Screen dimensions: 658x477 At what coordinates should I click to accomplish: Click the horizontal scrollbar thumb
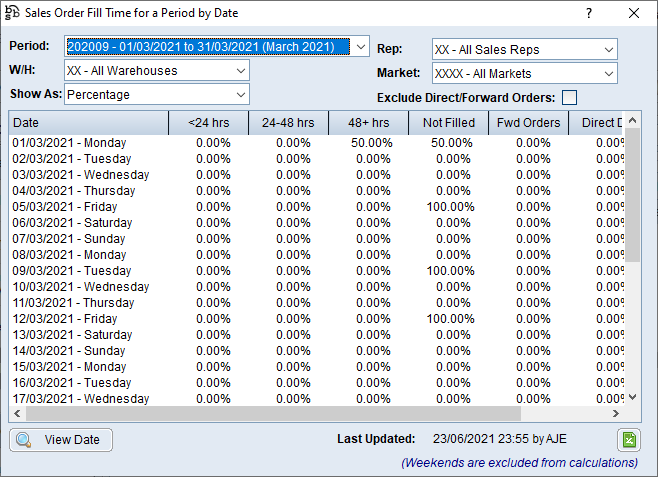[x=270, y=414]
